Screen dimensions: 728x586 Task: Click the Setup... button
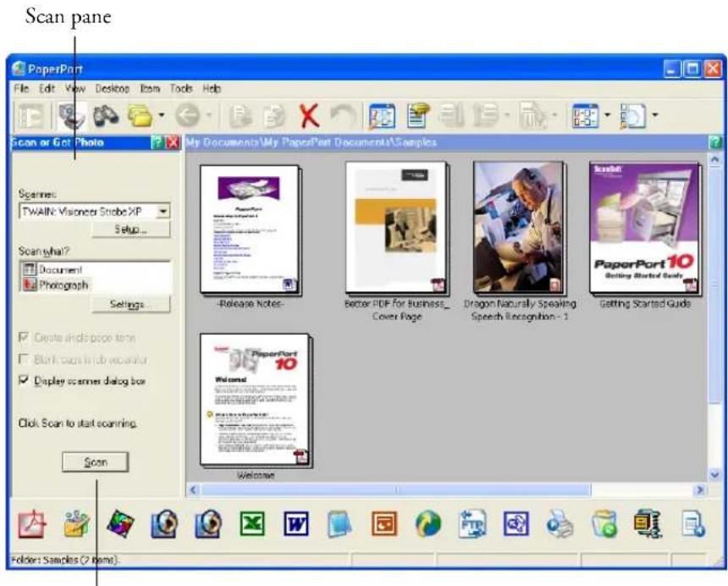131,229
